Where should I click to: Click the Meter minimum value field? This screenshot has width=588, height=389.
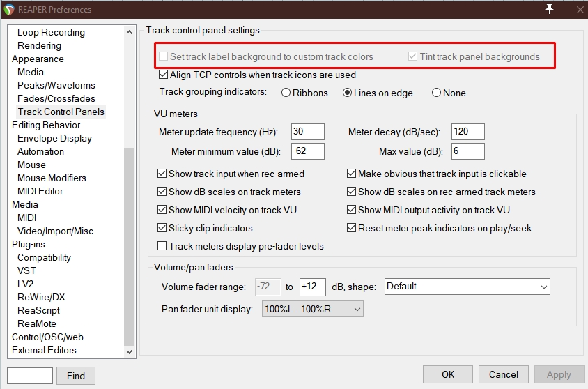coord(308,151)
